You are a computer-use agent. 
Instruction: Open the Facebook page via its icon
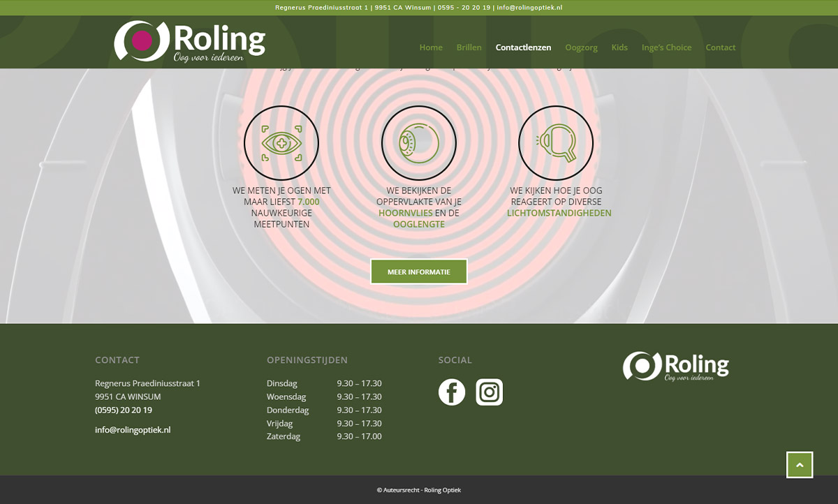tap(451, 392)
